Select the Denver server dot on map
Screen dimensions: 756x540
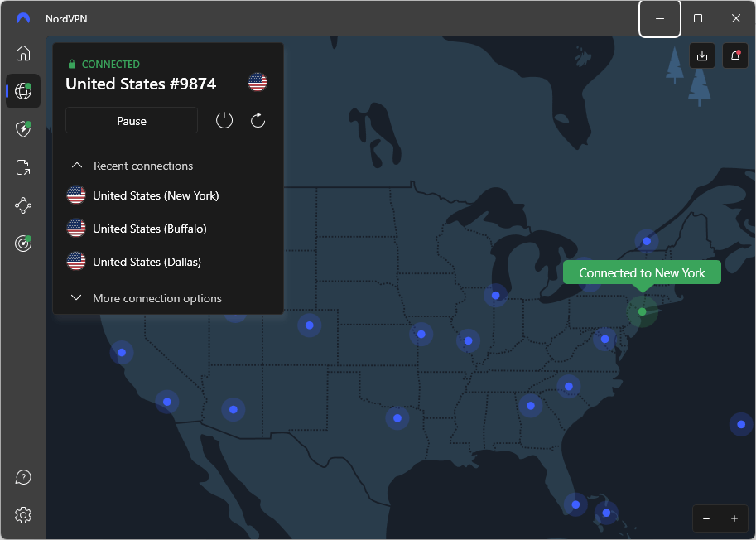(x=310, y=325)
